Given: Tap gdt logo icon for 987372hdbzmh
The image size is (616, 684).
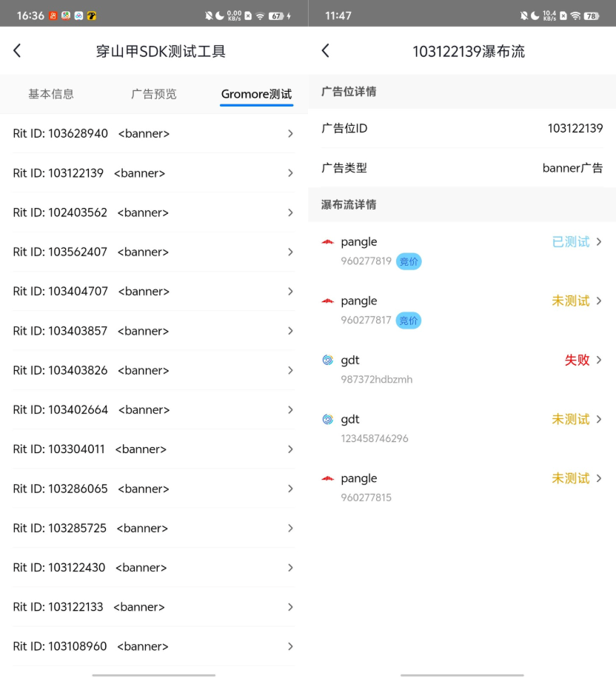Looking at the screenshot, I should (x=328, y=361).
